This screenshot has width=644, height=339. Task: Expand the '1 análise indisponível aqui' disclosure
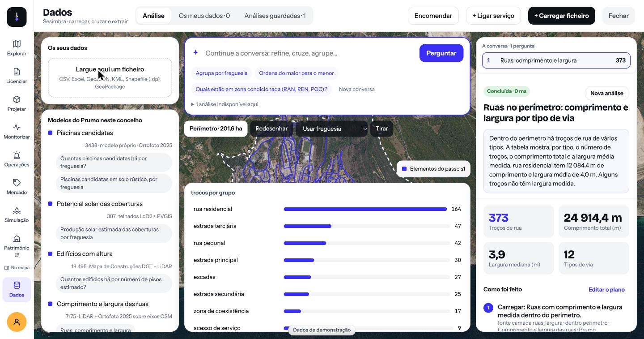tap(225, 104)
